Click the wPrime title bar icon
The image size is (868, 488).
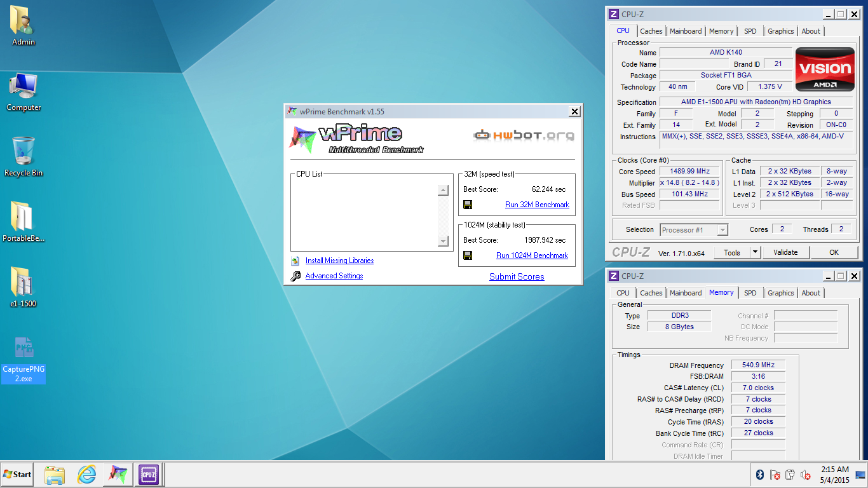pyautogui.click(x=292, y=111)
